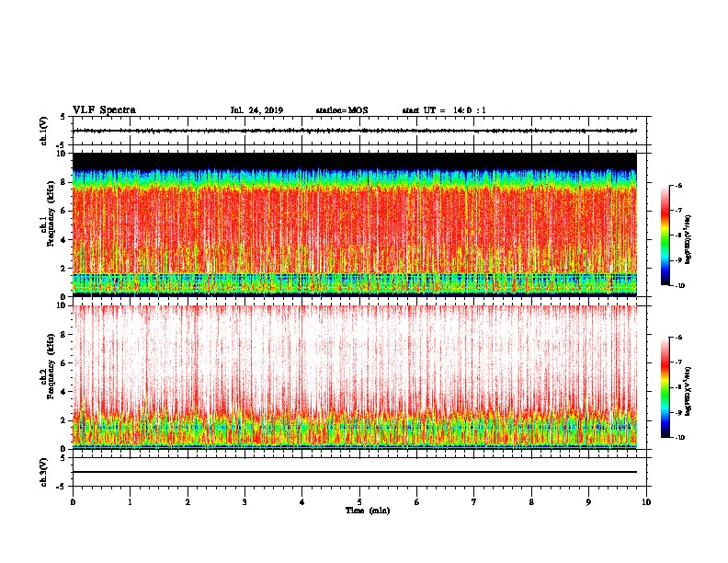This screenshot has width=728, height=563.
Task: Click the ch.3 voltage flat trace
Action: pos(355,472)
